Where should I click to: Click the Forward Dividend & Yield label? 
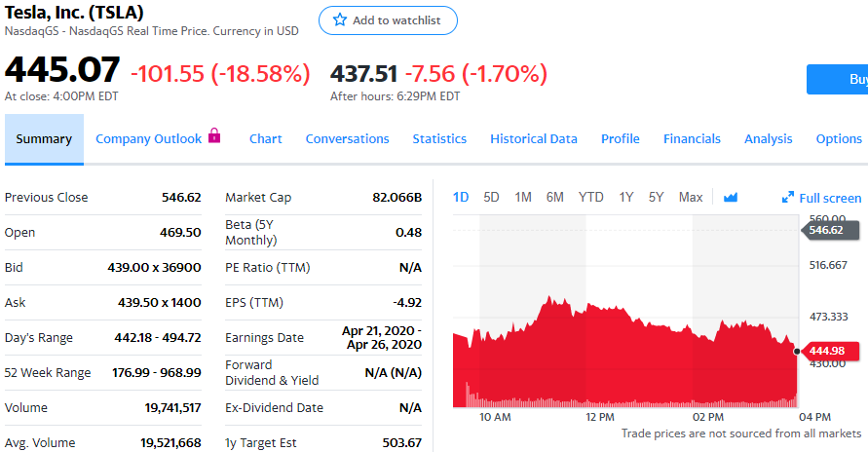click(272, 373)
